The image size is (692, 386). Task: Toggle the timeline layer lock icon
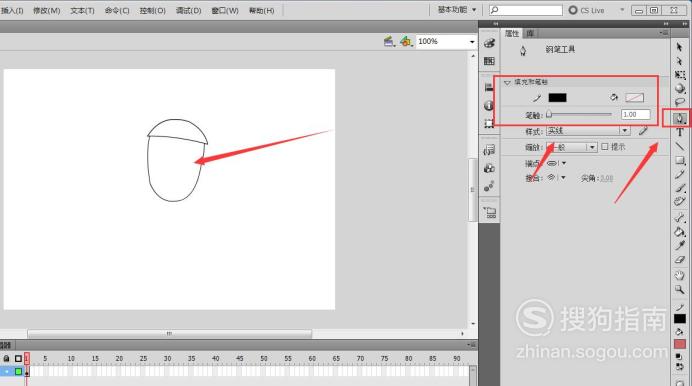click(6, 359)
